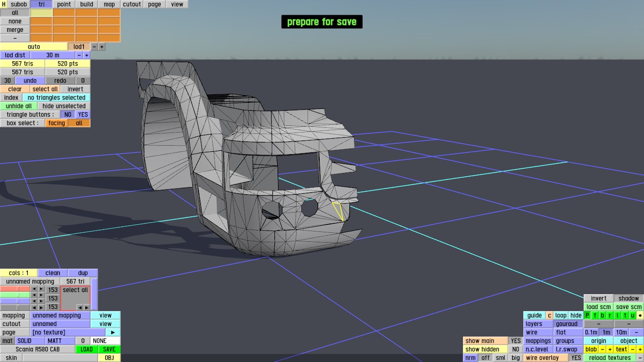Select the 10m grid size

click(621, 332)
